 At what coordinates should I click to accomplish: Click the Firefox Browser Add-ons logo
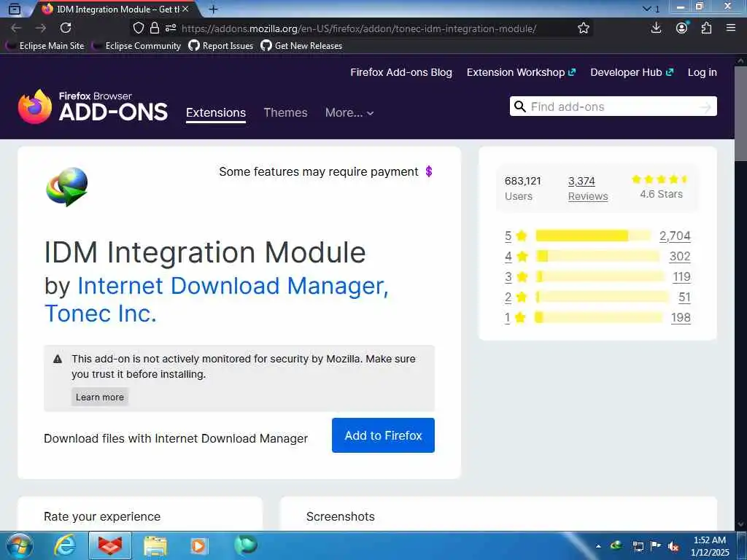click(93, 106)
